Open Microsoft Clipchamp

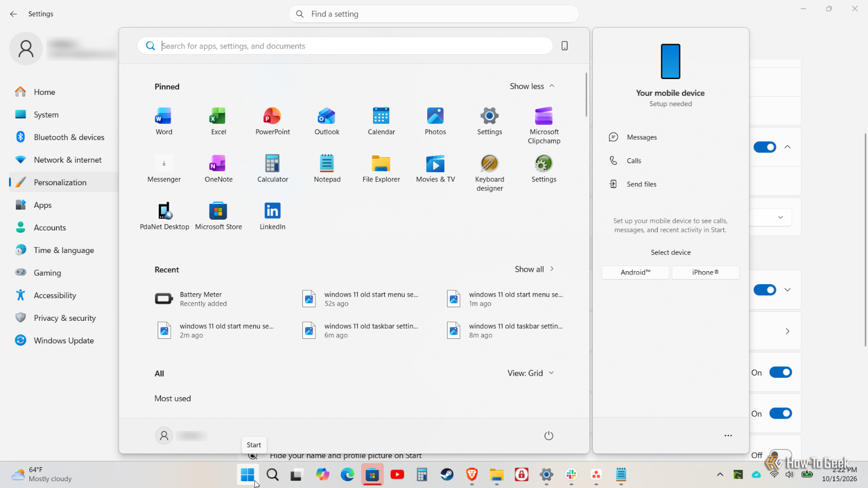(544, 125)
